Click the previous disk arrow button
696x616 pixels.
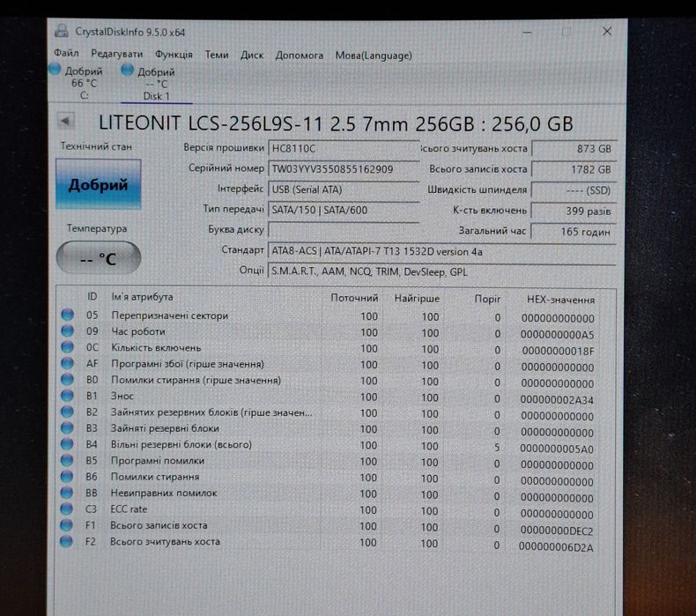point(66,121)
